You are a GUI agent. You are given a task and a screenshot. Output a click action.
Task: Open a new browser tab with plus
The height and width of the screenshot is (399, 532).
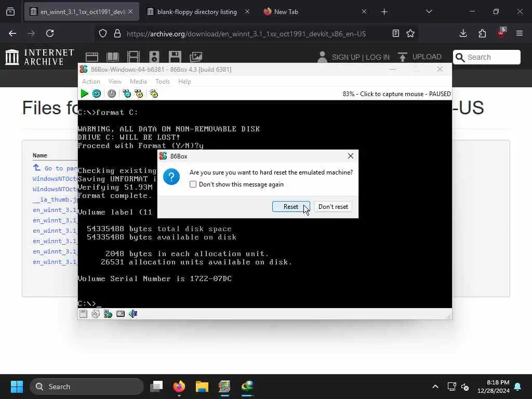(384, 12)
